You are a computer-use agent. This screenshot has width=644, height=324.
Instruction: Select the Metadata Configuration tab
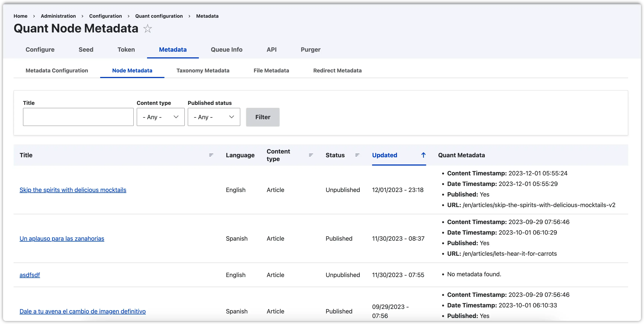57,71
